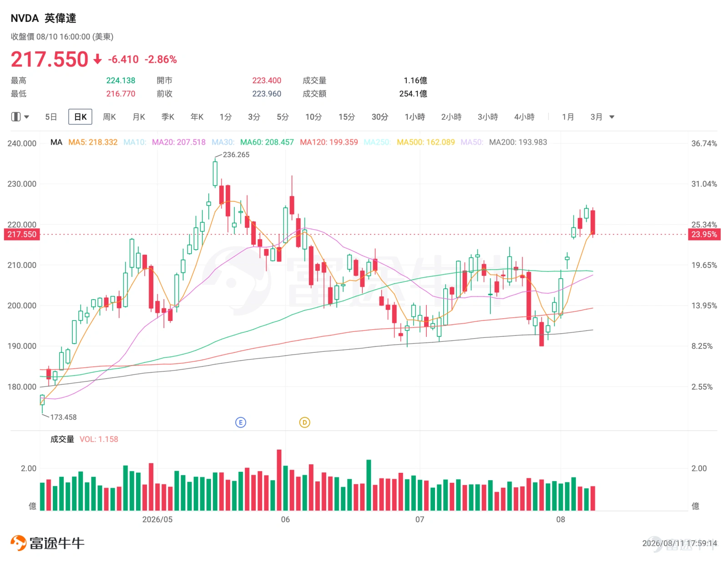Click the 前收 value 223.960
Viewport: 728px width, 561px height.
pos(267,94)
